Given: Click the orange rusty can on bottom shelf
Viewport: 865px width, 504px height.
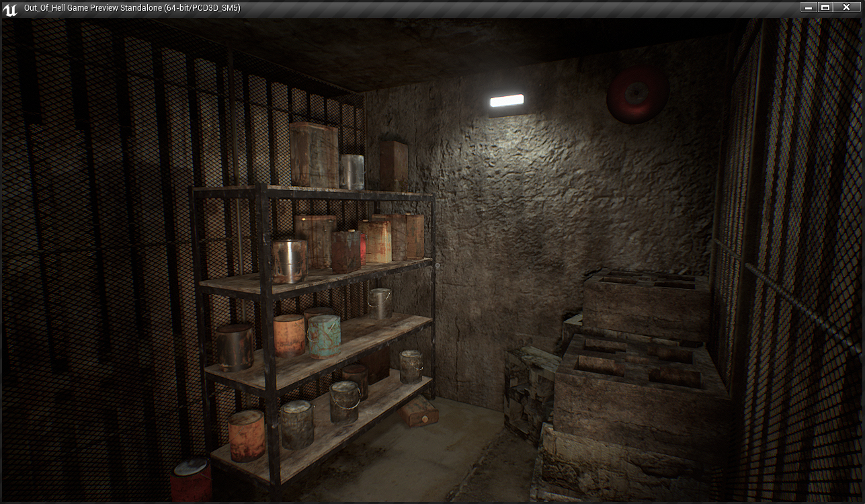Looking at the screenshot, I should [247, 435].
